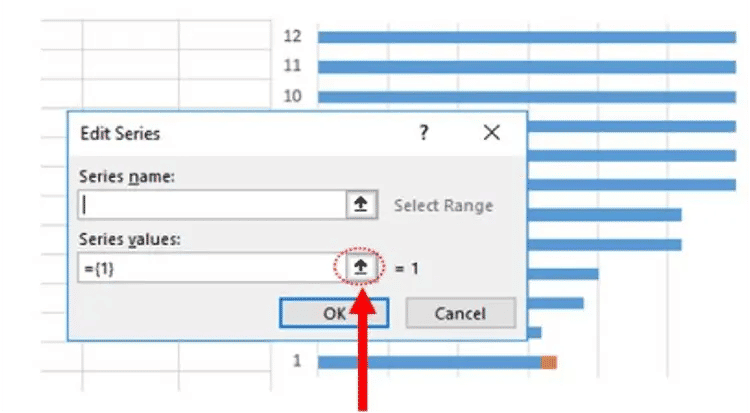Image resolution: width=750 pixels, height=413 pixels.
Task: Close the Edit Series dialog
Action: [491, 133]
